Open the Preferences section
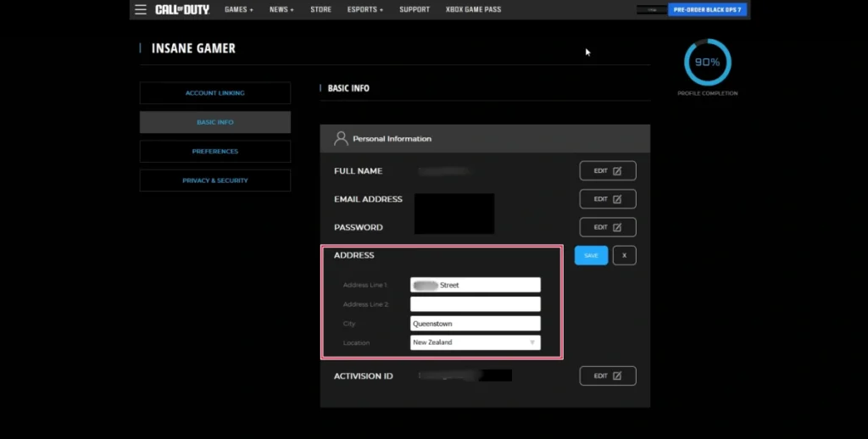Image resolution: width=868 pixels, height=439 pixels. tap(214, 151)
